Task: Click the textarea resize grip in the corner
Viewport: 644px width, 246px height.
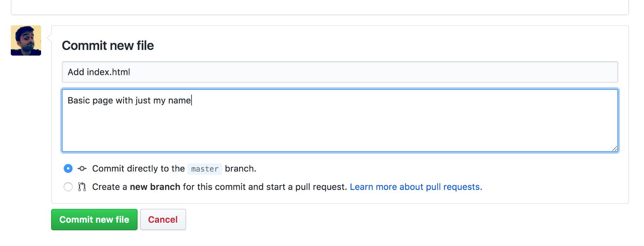Action: (x=615, y=149)
